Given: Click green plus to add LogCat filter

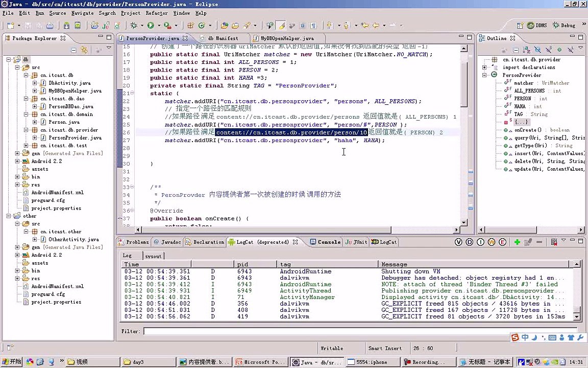Looking at the screenshot, I should (517, 242).
